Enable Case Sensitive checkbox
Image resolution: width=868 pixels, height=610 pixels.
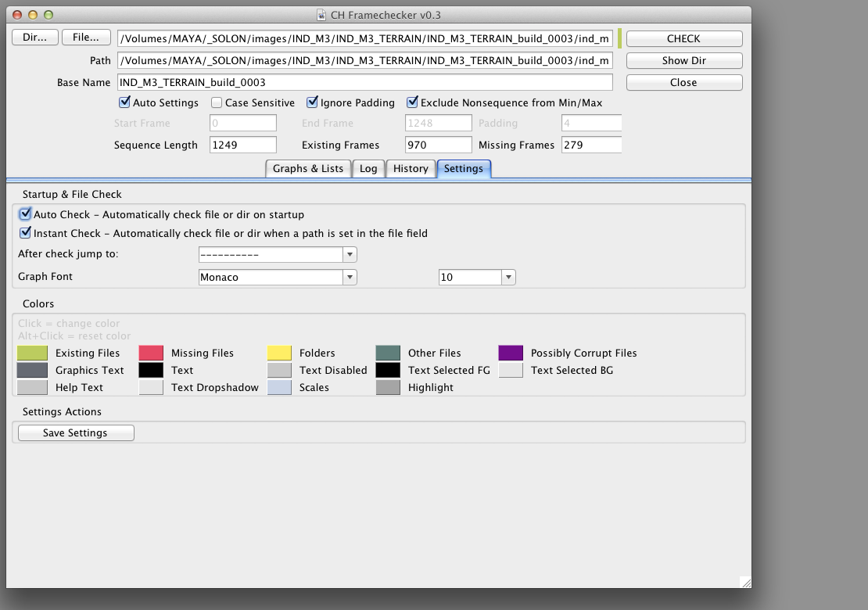(x=217, y=103)
